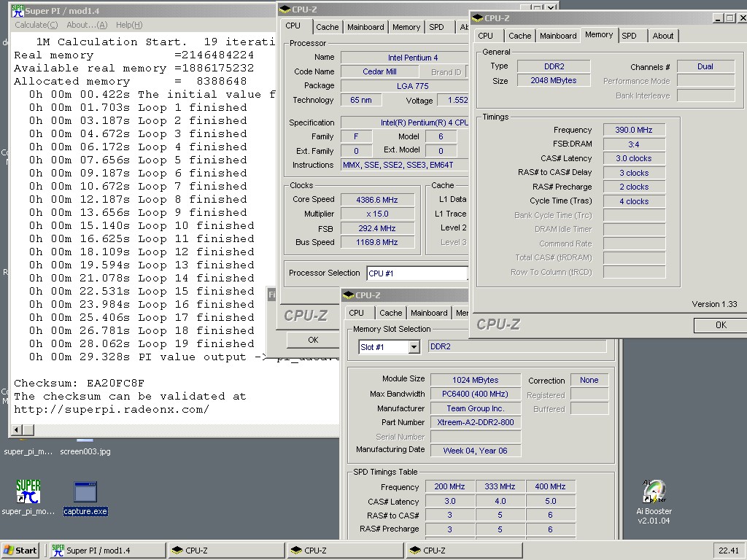Open the Mainboard tab in the Timings window
Viewport: 747px width, 560px height.
(x=558, y=36)
